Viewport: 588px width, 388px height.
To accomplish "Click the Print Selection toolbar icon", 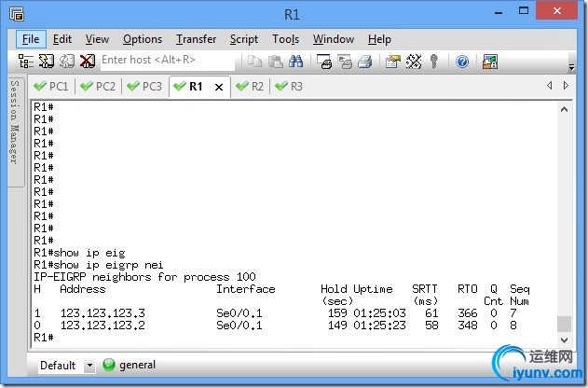I will click(x=345, y=62).
